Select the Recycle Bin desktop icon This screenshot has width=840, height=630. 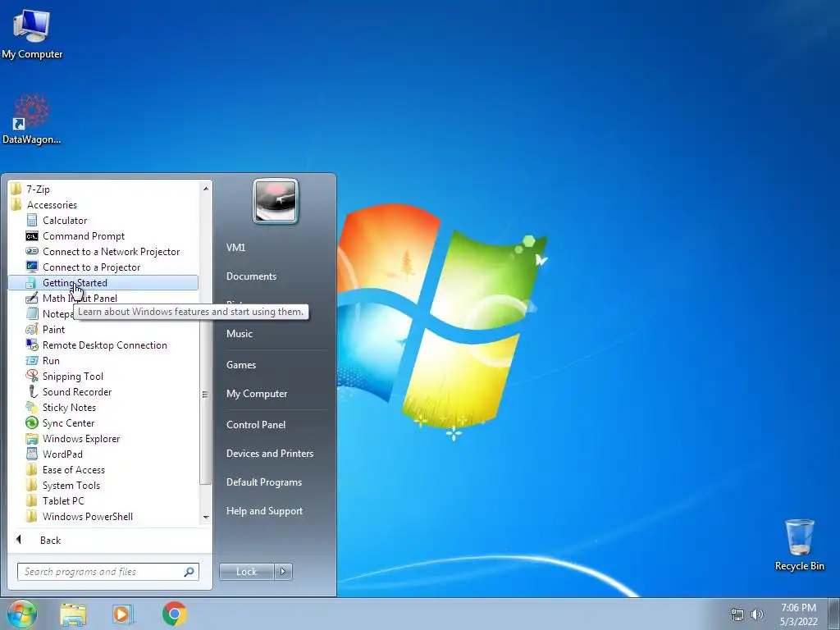pos(799,537)
